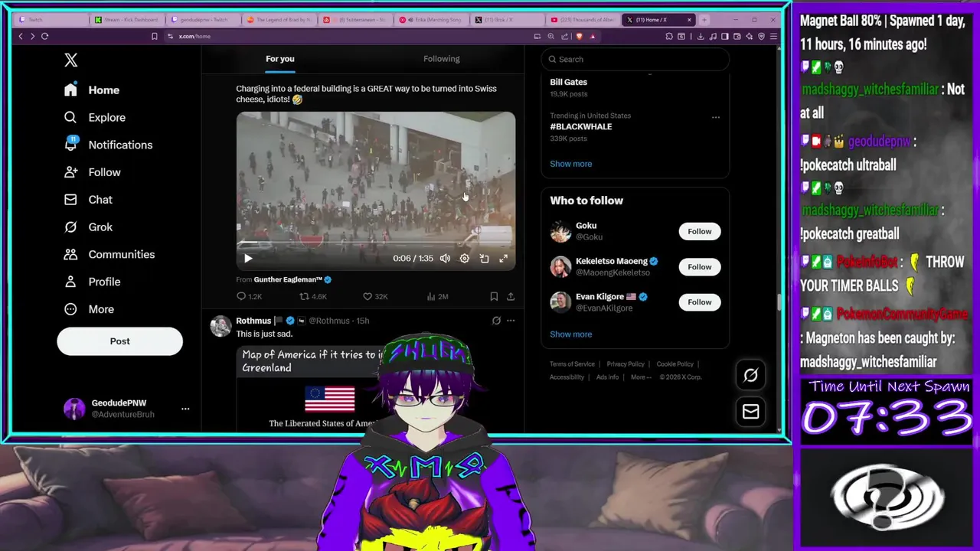Follow Kekeletso Maoeng
This screenshot has height=551, width=980.
point(699,267)
